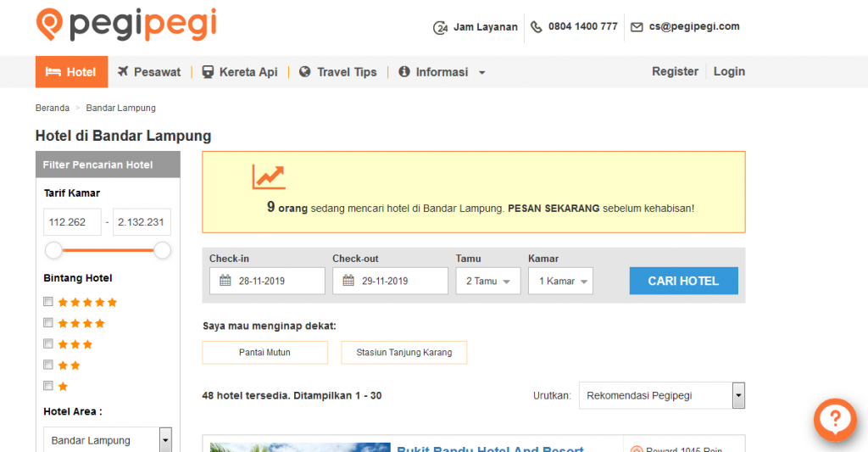
Task: Click the Register link
Action: pos(675,71)
